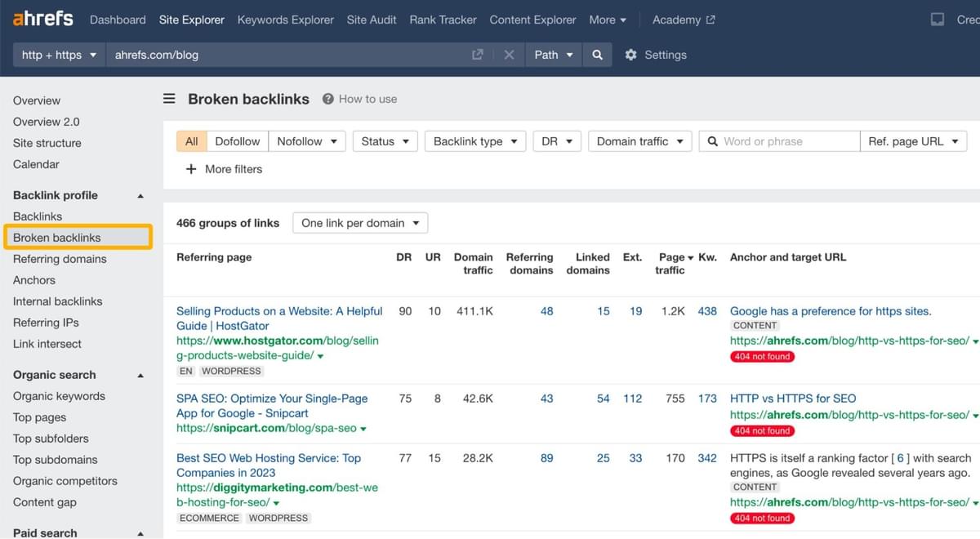Image resolution: width=980 pixels, height=539 pixels.
Task: Collapse the Paid search section
Action: 140,534
